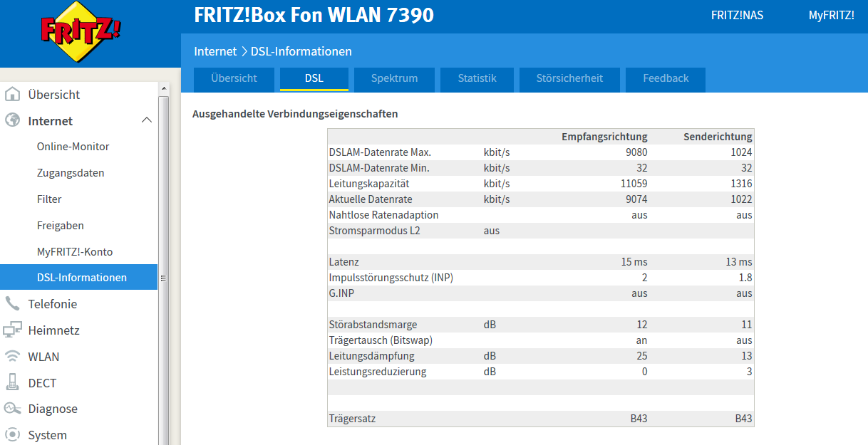Click the DECT handset icon
The image size is (868, 445).
click(x=12, y=382)
